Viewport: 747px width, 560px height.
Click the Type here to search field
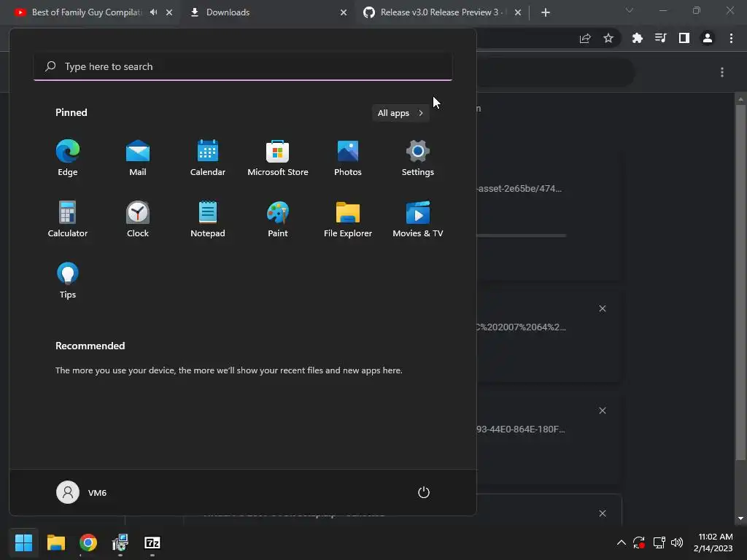pos(243,66)
